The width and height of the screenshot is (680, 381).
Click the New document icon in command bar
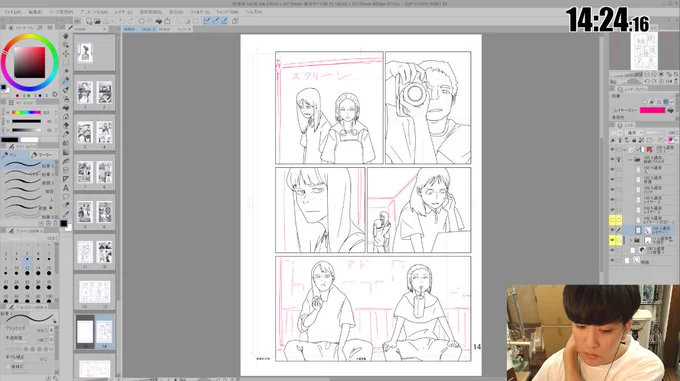tap(89, 21)
